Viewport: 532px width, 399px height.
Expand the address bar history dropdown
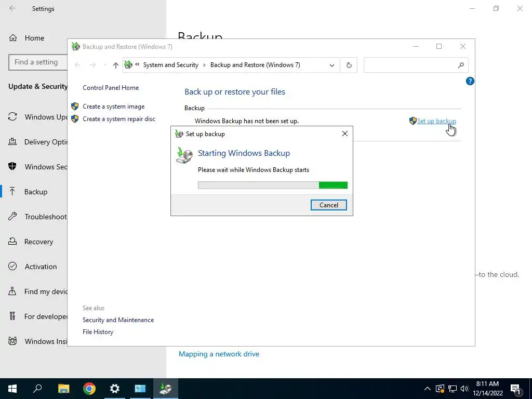pyautogui.click(x=332, y=65)
